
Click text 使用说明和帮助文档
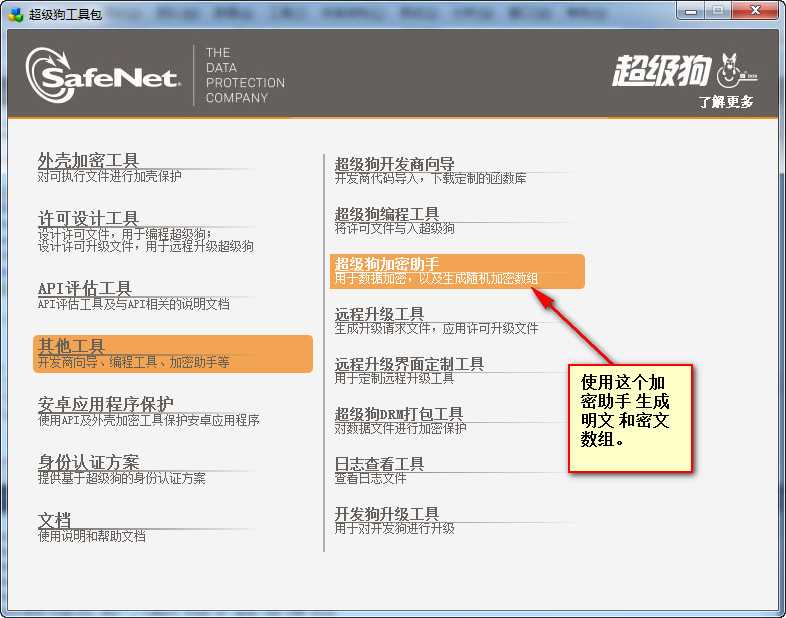point(92,536)
